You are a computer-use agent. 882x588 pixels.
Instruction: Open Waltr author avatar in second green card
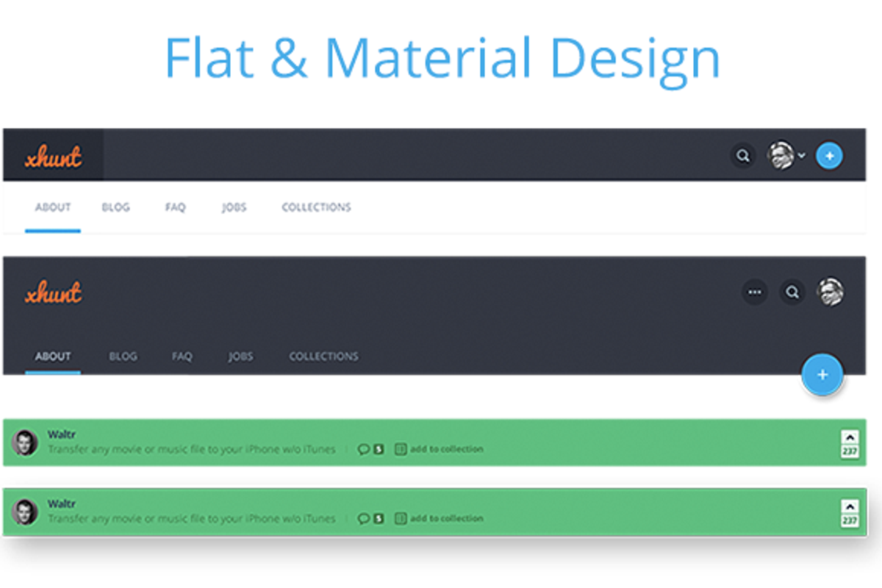pyautogui.click(x=24, y=512)
